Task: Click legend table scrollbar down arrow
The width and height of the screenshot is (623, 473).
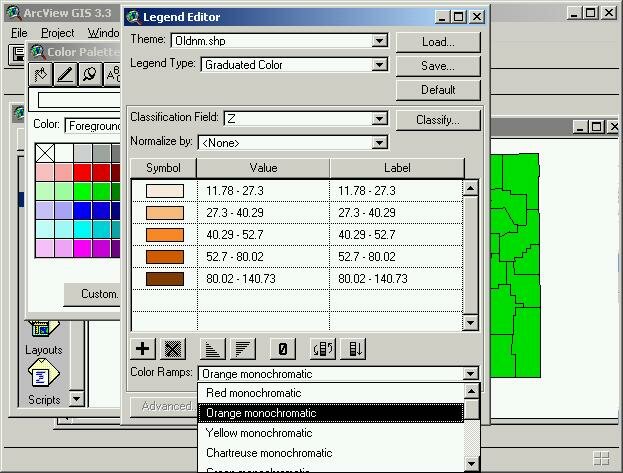Action: coord(470,322)
